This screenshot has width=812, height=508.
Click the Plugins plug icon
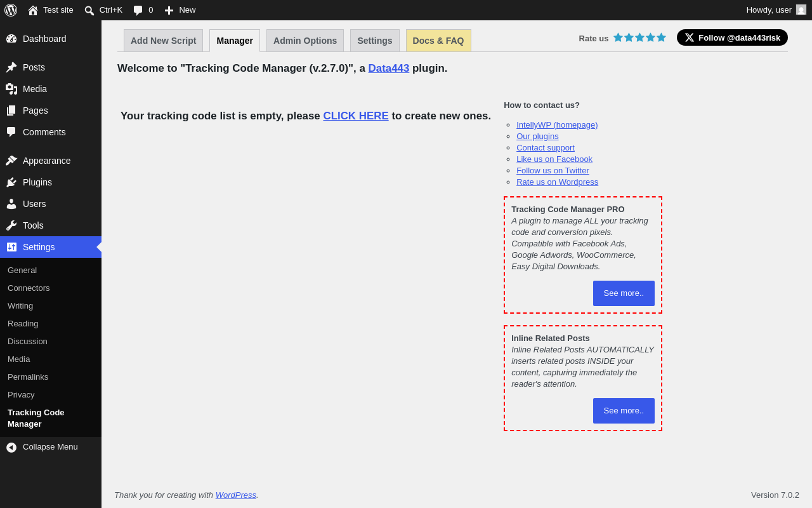(x=11, y=182)
